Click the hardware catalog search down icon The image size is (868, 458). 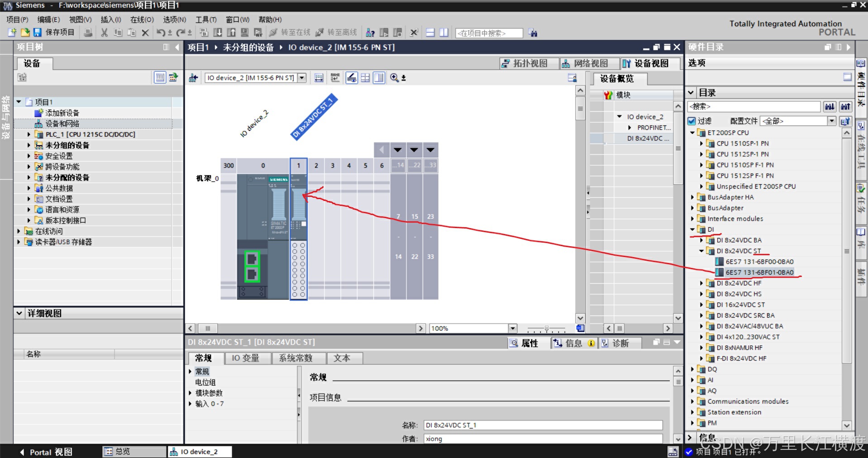[x=830, y=106]
